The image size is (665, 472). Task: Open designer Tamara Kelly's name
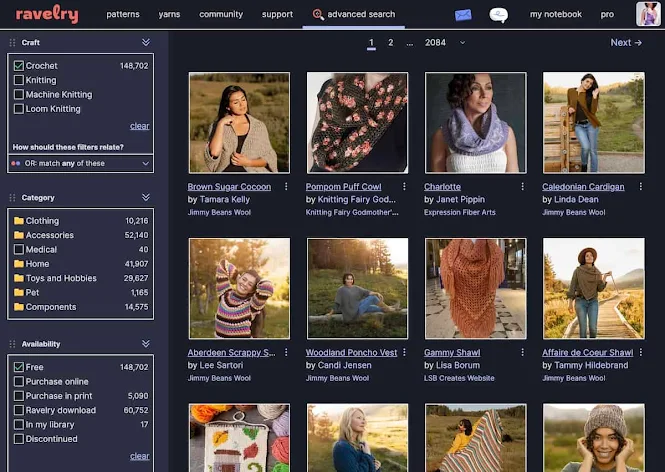click(x=225, y=199)
